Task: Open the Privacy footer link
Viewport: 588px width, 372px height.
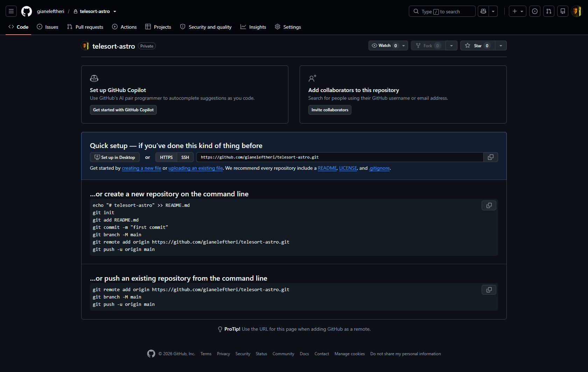Action: click(223, 354)
